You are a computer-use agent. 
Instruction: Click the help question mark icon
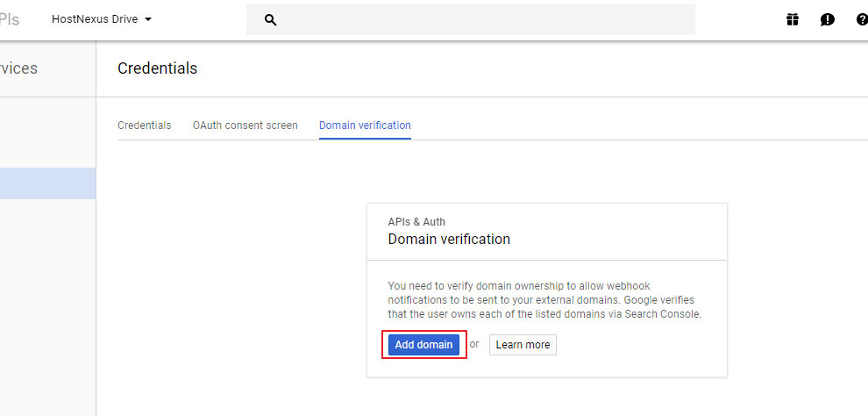tap(861, 20)
